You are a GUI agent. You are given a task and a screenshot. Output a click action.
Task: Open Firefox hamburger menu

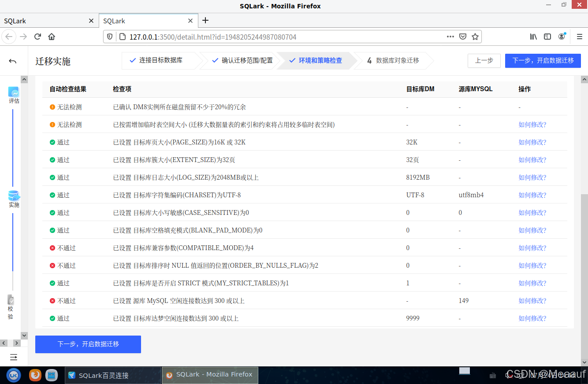[x=580, y=37]
